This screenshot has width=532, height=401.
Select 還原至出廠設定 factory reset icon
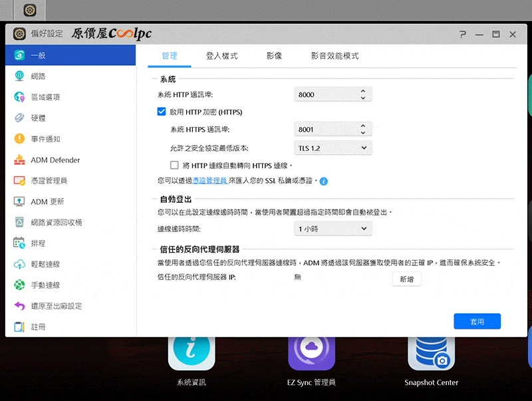coord(19,306)
